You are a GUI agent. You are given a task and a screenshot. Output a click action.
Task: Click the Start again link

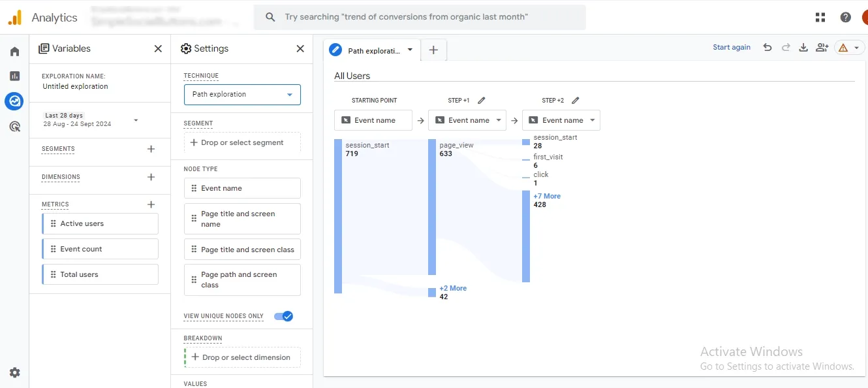(731, 48)
